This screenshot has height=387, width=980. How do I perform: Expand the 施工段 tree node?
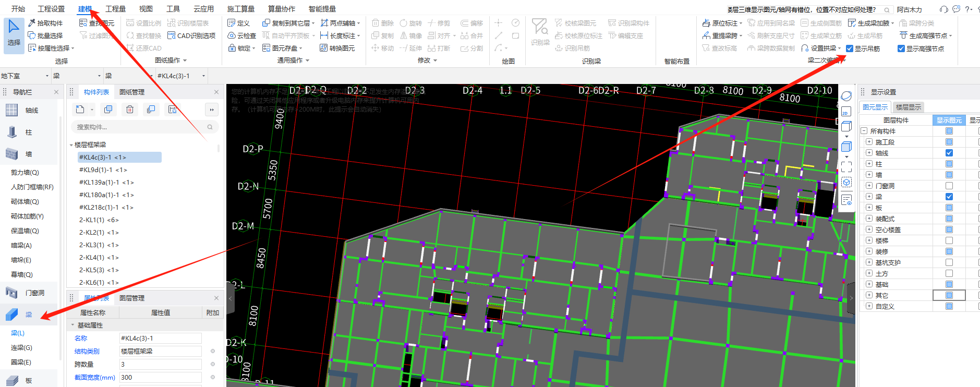tap(869, 142)
